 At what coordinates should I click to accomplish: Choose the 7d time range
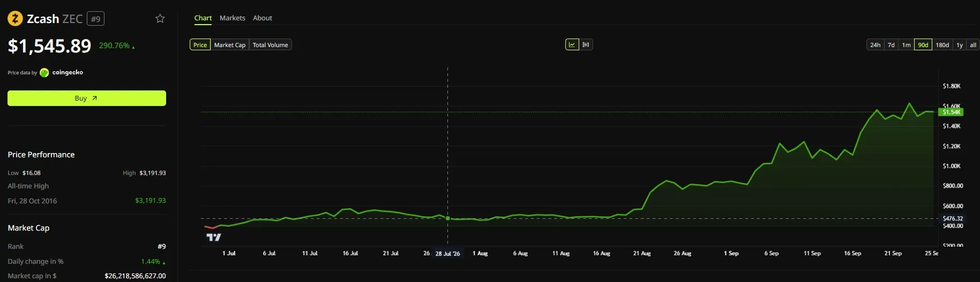point(891,45)
